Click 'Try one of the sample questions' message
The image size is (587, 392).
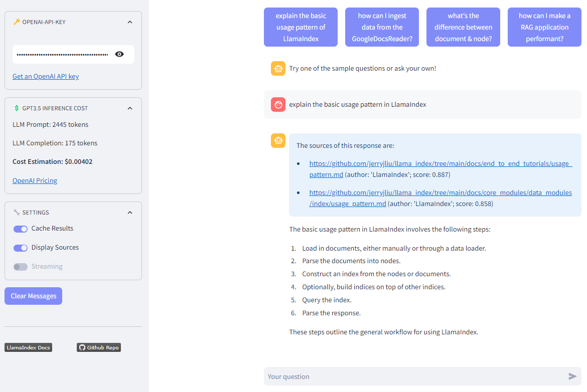click(362, 69)
